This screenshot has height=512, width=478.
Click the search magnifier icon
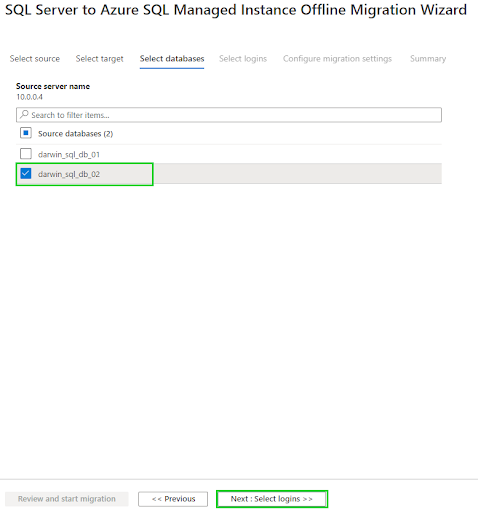[24, 114]
